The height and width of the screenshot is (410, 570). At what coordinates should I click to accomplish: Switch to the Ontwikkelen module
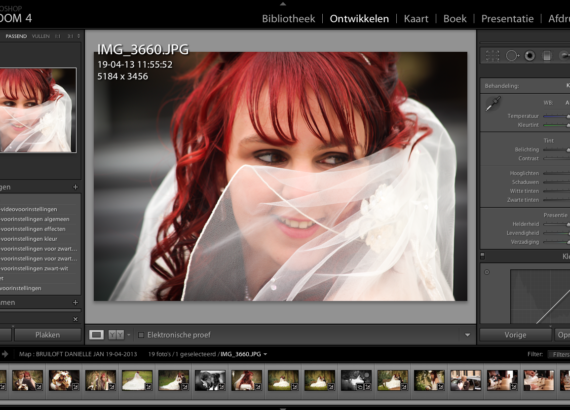pos(359,19)
